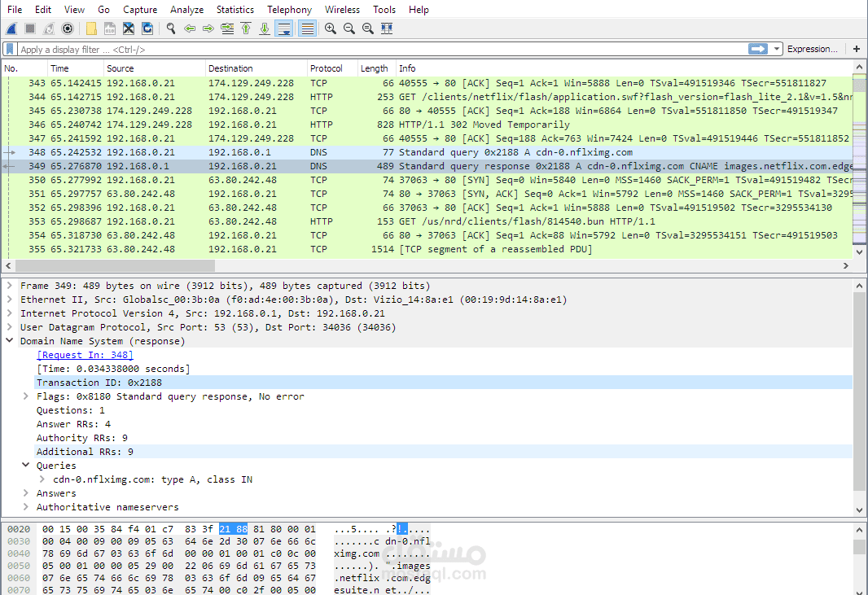The width and height of the screenshot is (868, 595).
Task: Expand the Answers section
Action: coord(25,493)
